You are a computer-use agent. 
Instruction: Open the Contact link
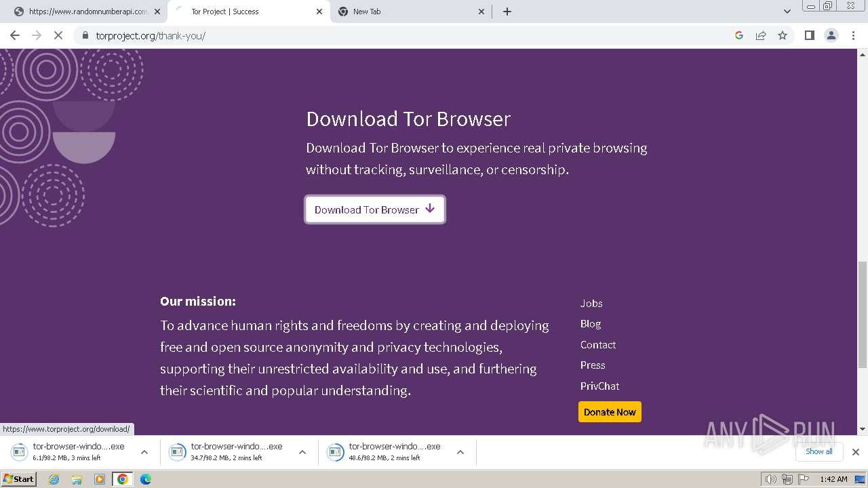tap(598, 344)
